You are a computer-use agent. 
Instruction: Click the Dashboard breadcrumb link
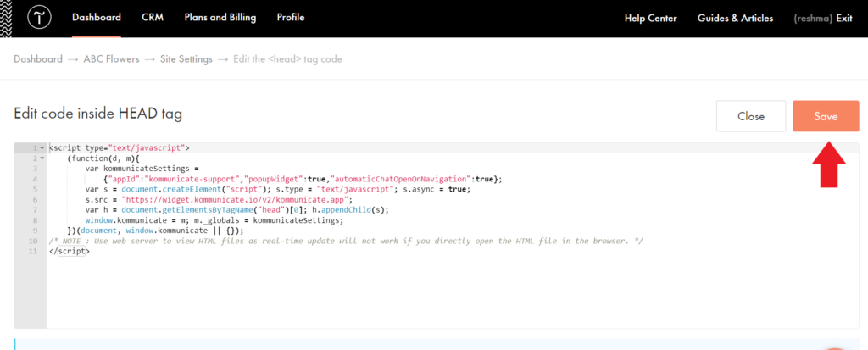[38, 59]
